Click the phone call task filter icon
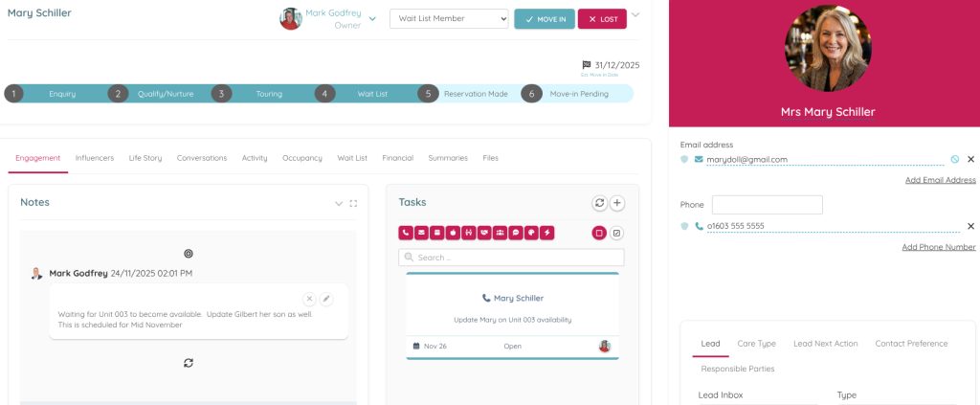The height and width of the screenshot is (405, 980). [x=407, y=233]
